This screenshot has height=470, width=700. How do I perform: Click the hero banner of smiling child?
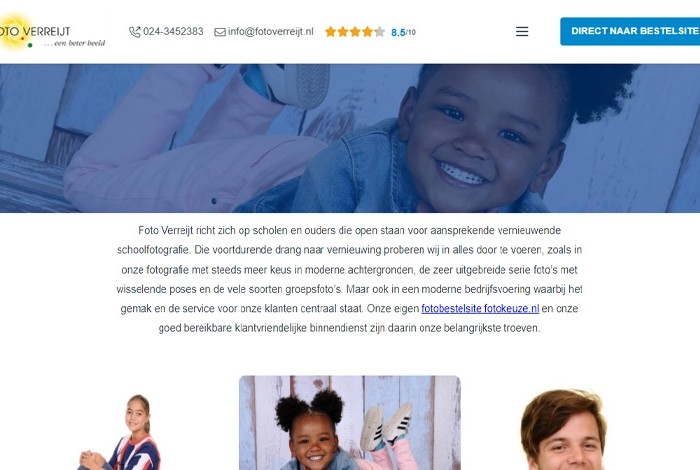tap(350, 138)
